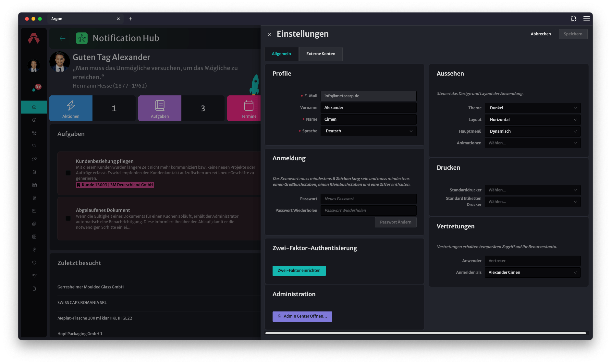The width and height of the screenshot is (611, 364).
Task: Open the browser hamburger menu
Action: point(587,19)
